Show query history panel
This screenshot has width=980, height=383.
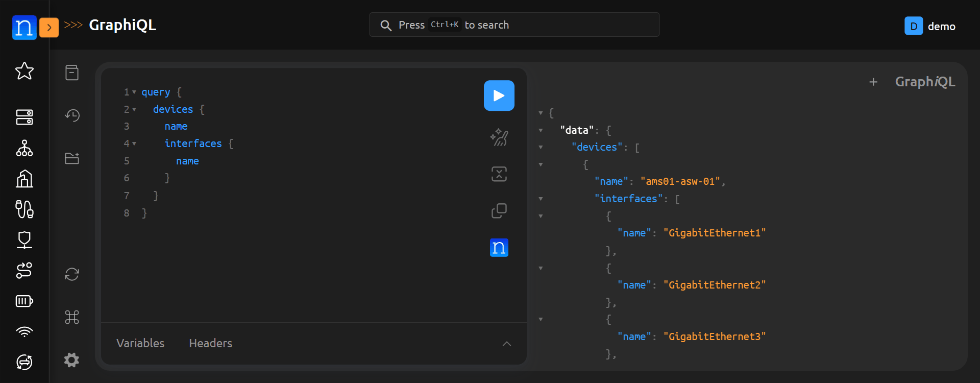72,115
